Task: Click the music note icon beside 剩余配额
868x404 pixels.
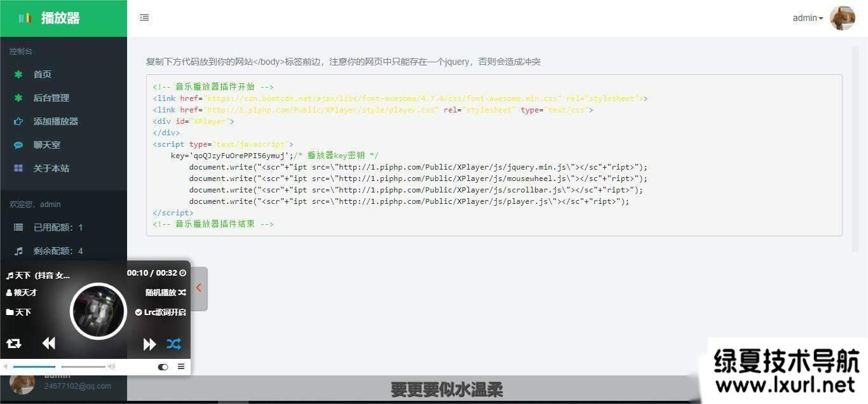Action: coord(18,251)
